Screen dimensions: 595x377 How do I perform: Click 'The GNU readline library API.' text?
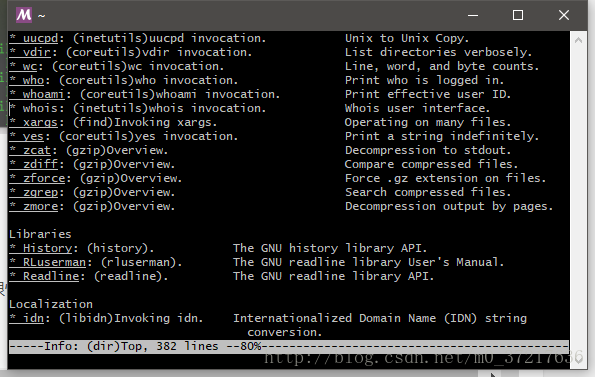click(x=334, y=276)
